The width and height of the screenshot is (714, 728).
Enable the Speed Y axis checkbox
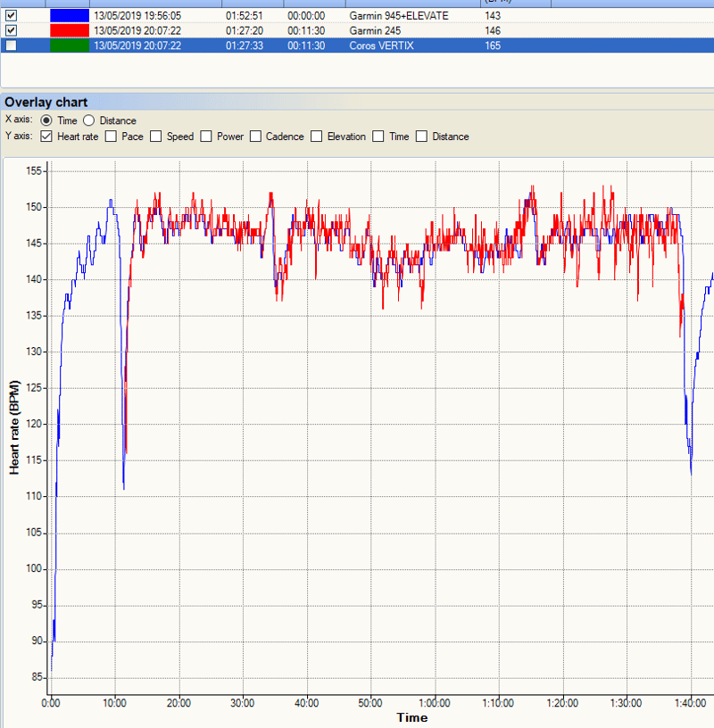click(x=155, y=136)
